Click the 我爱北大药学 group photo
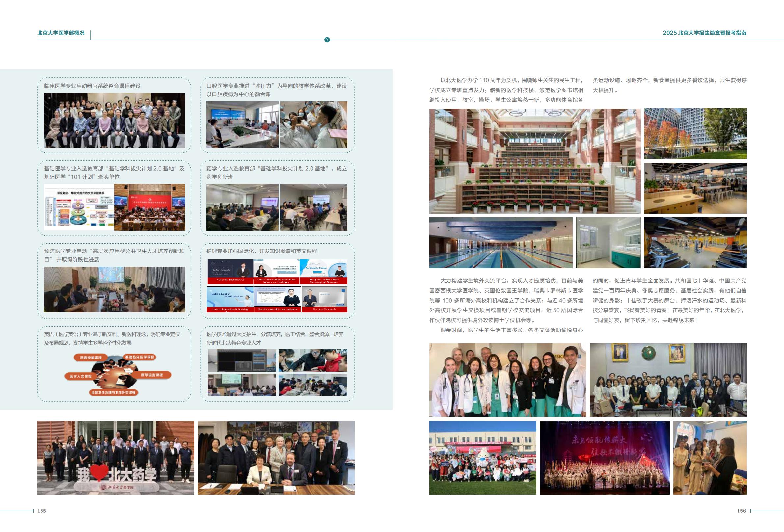The image size is (784, 532). coord(115,458)
